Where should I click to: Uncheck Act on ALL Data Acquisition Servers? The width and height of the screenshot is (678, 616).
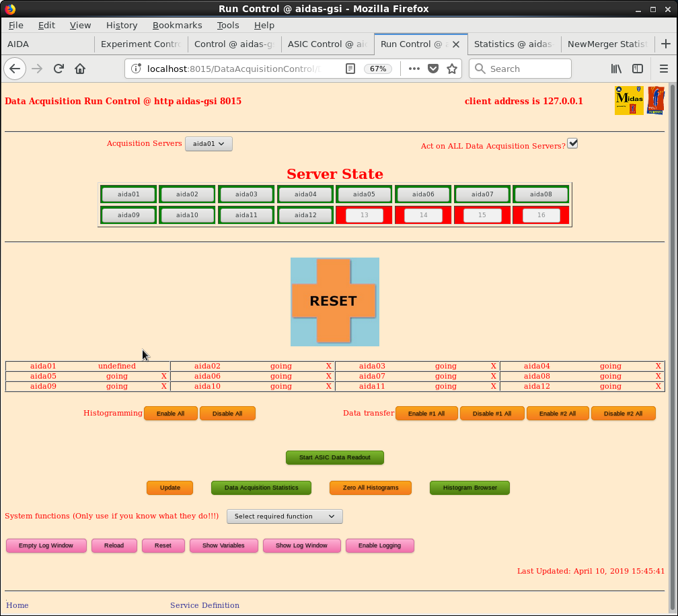572,143
